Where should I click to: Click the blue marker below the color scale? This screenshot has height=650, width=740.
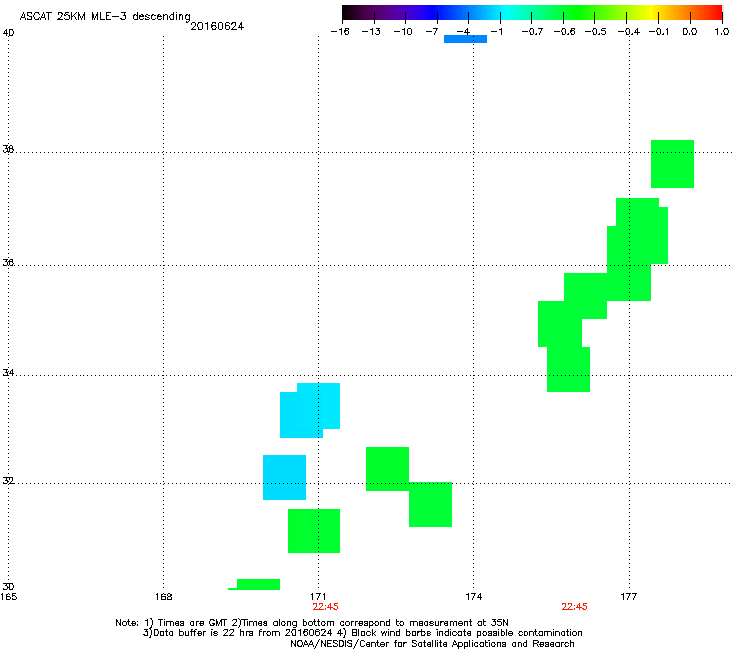(465, 39)
